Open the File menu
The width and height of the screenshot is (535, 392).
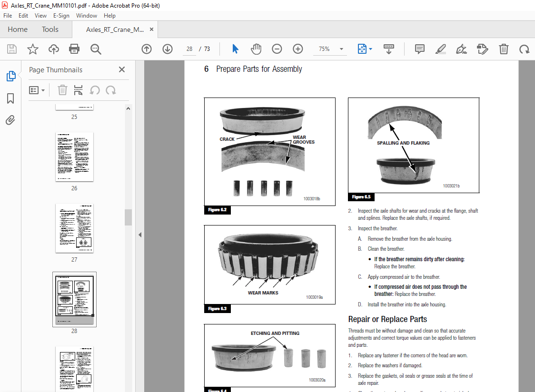(x=8, y=16)
